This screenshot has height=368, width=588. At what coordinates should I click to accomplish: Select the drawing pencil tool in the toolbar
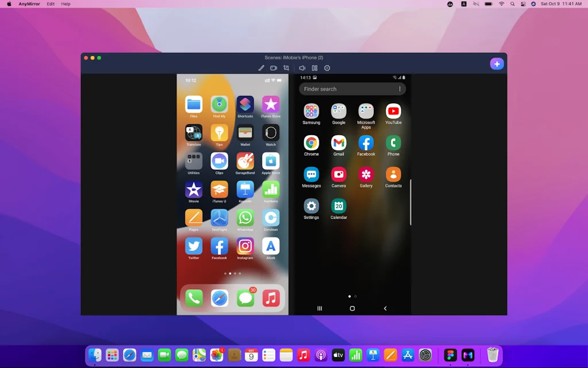coord(261,68)
